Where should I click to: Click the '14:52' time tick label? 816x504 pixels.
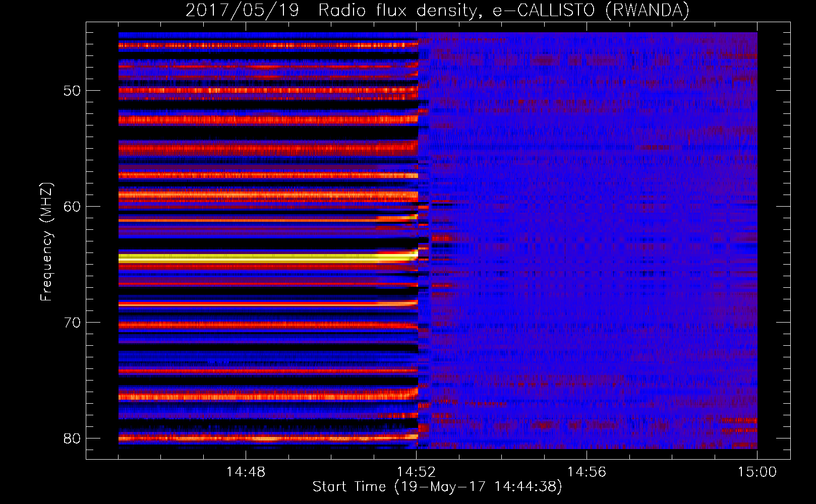pyautogui.click(x=416, y=472)
